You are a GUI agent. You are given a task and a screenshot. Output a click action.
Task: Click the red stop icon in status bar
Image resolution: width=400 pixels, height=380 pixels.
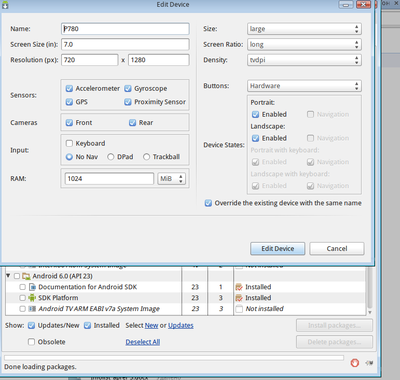tap(355, 363)
